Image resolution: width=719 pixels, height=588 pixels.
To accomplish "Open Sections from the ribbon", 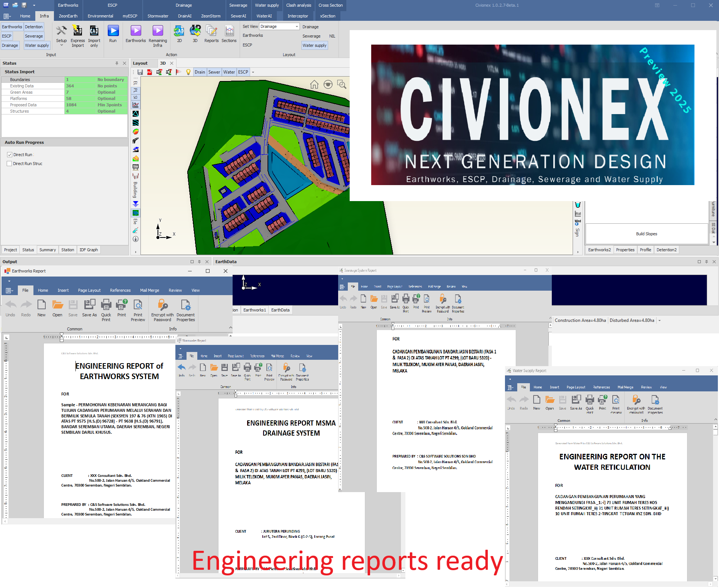I will coord(229,34).
